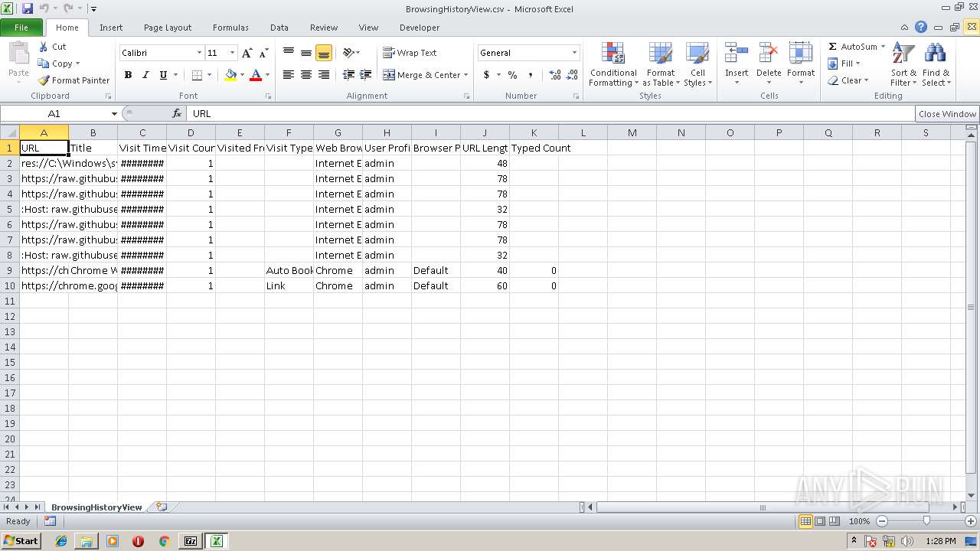
Task: Adjust the zoom slider handle
Action: [926, 521]
